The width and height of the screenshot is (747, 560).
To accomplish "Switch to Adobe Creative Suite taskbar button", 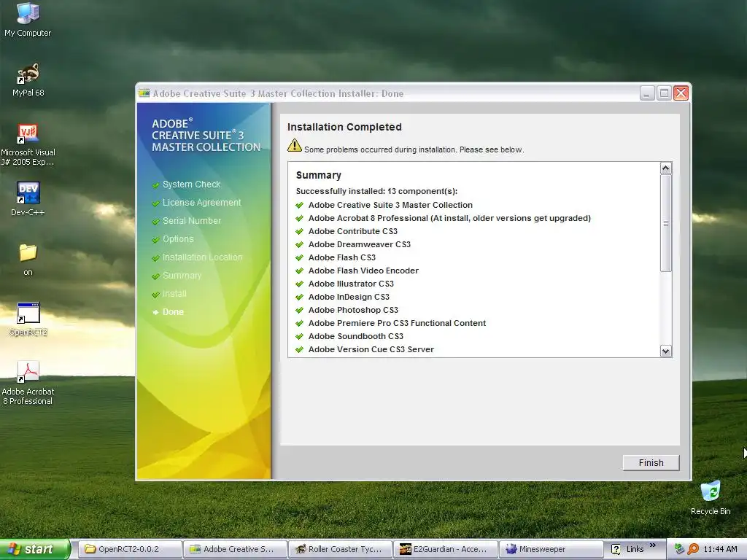I will (x=235, y=549).
